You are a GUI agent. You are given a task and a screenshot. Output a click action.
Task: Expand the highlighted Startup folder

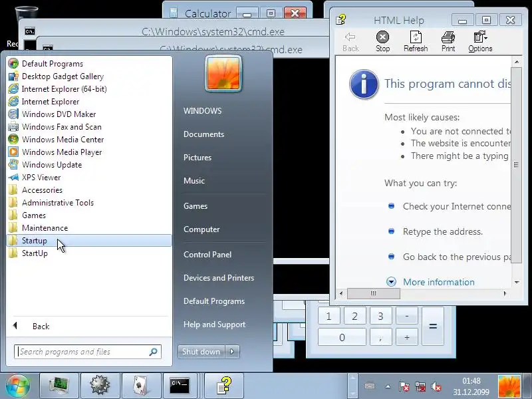click(x=89, y=241)
